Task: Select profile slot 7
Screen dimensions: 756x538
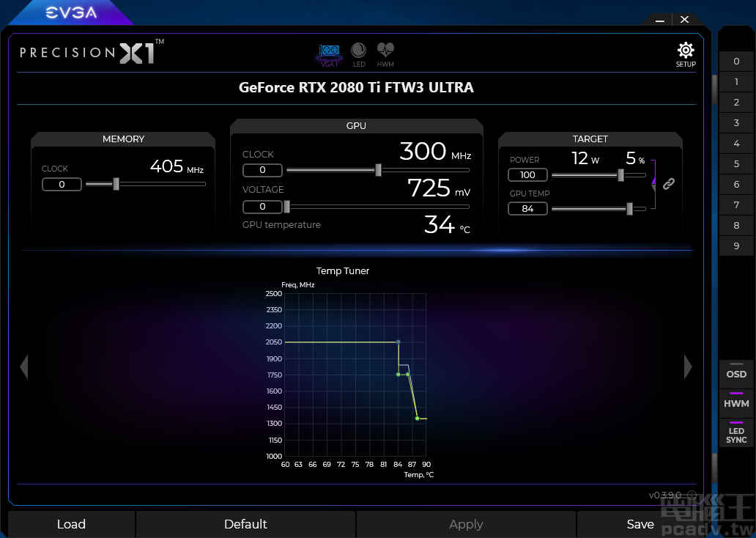Action: 736,204
